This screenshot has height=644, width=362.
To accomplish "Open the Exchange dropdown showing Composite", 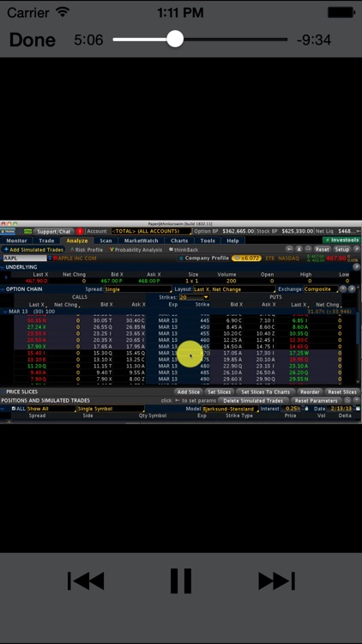I will (321, 289).
